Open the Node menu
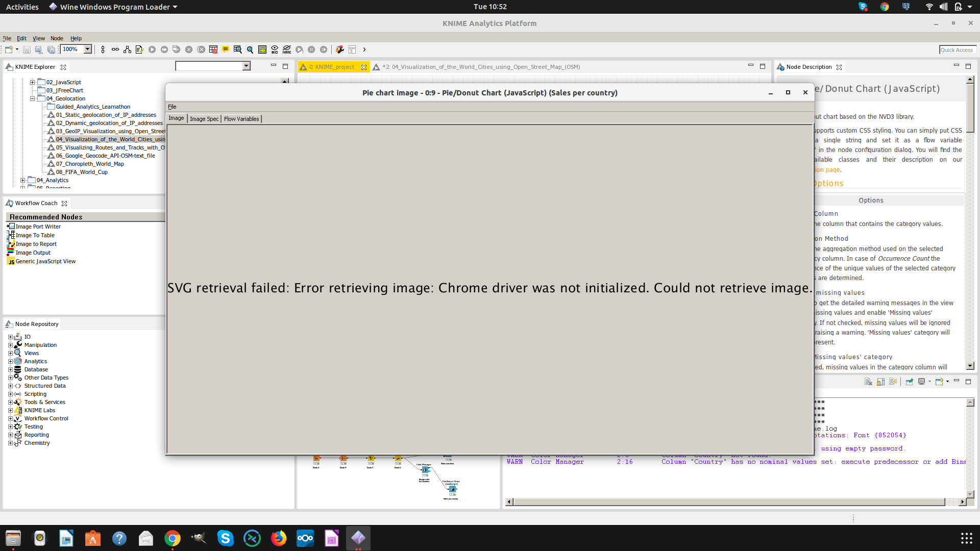This screenshot has width=980, height=551. 57,38
